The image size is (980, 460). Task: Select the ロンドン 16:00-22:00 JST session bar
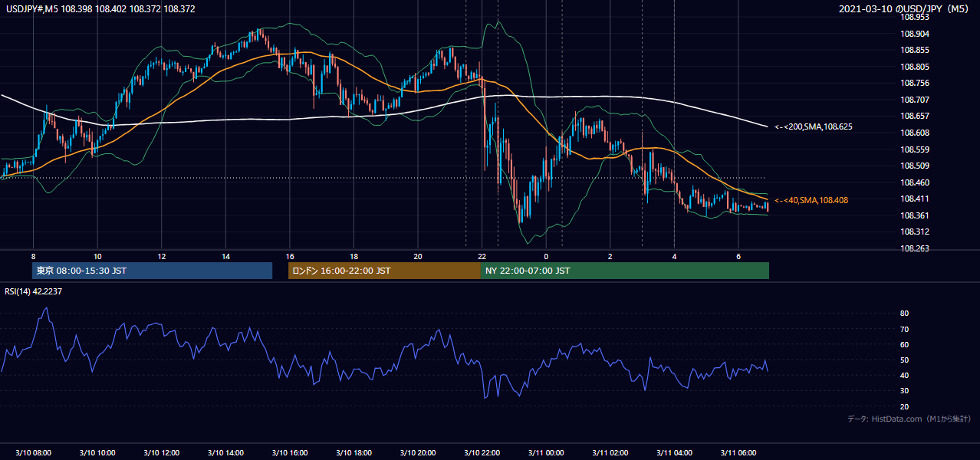pos(384,271)
